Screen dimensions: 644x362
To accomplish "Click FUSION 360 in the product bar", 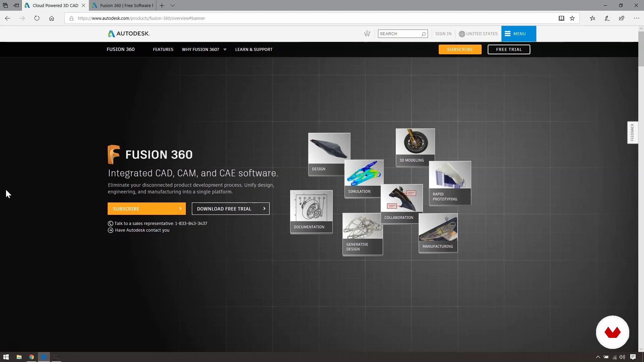I will point(120,49).
